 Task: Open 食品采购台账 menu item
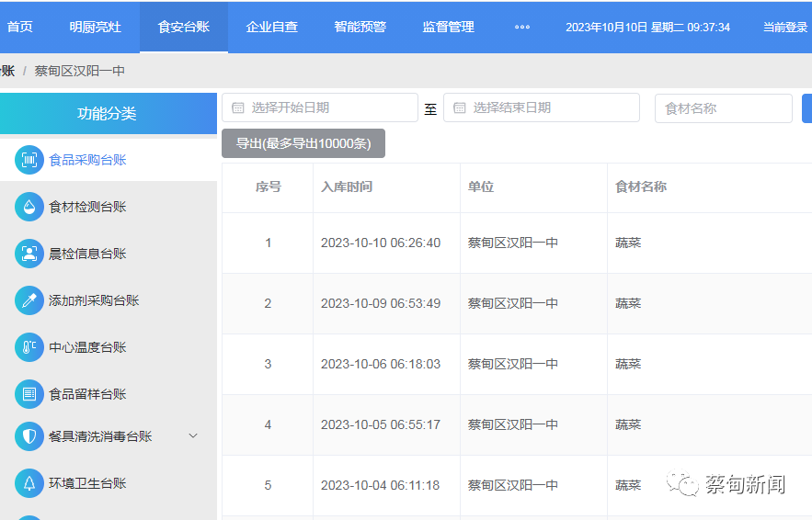[109, 160]
